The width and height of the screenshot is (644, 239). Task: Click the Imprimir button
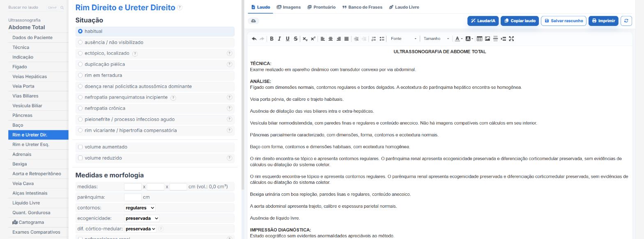(603, 21)
